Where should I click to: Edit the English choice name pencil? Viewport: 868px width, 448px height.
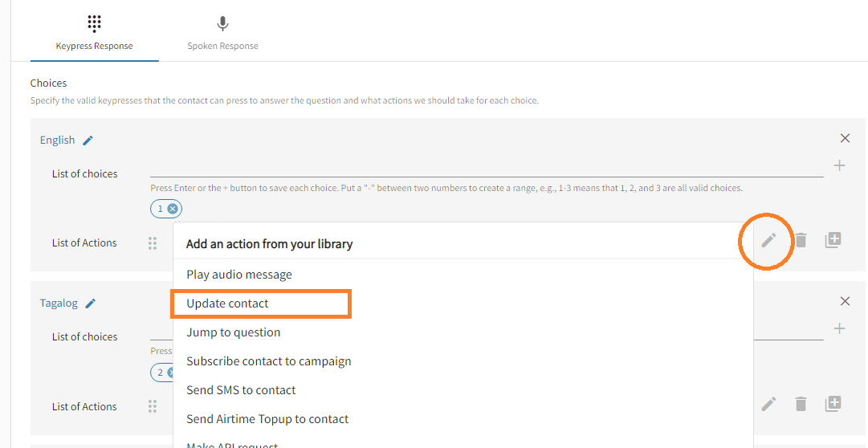coord(88,141)
